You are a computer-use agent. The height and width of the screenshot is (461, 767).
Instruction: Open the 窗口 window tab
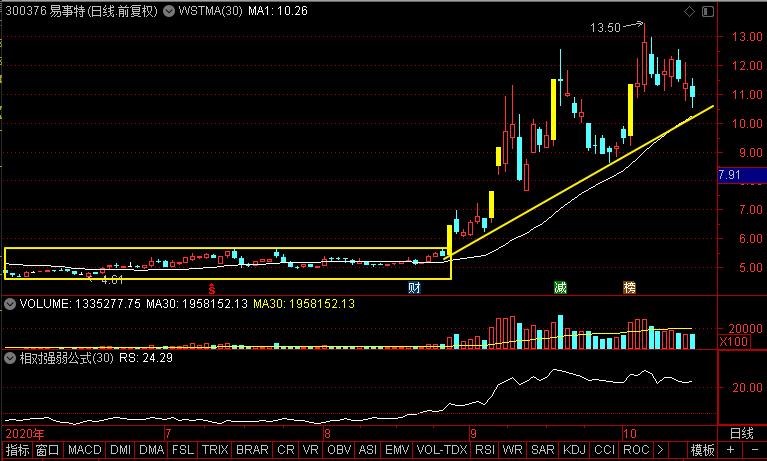tap(47, 450)
